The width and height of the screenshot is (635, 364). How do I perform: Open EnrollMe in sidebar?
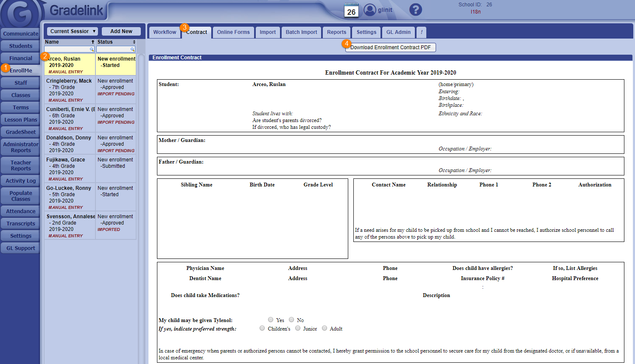click(x=21, y=71)
